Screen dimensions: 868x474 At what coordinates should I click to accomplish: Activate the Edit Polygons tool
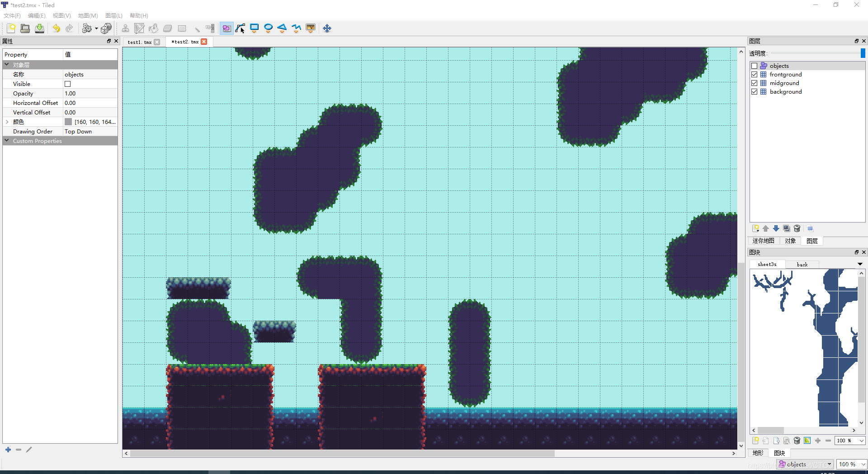click(x=241, y=28)
